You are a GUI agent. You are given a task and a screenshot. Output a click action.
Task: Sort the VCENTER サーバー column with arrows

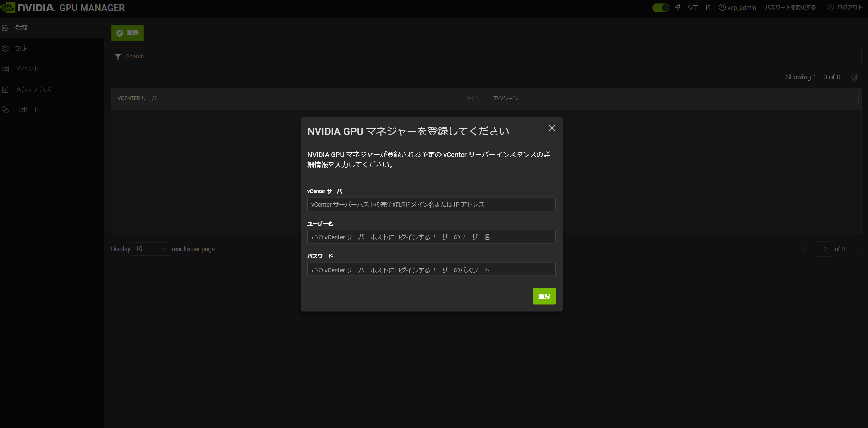(478, 98)
